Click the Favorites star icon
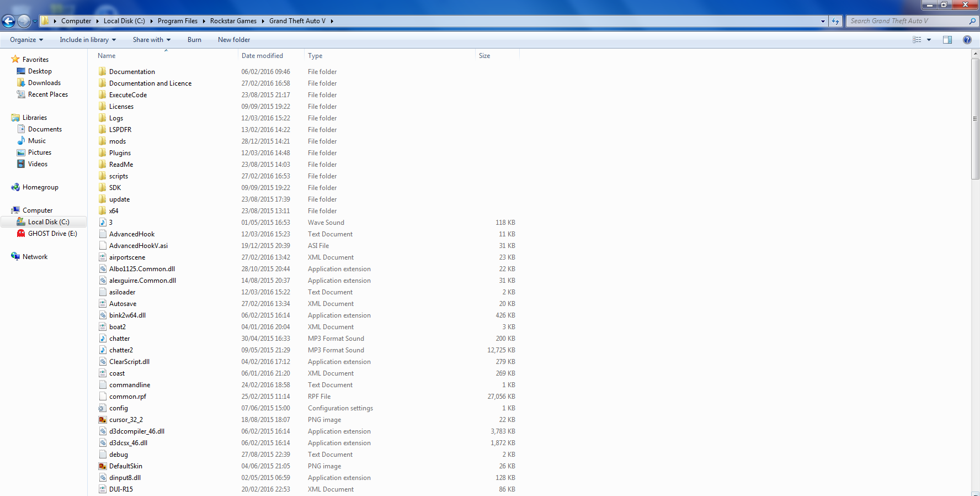 15,59
